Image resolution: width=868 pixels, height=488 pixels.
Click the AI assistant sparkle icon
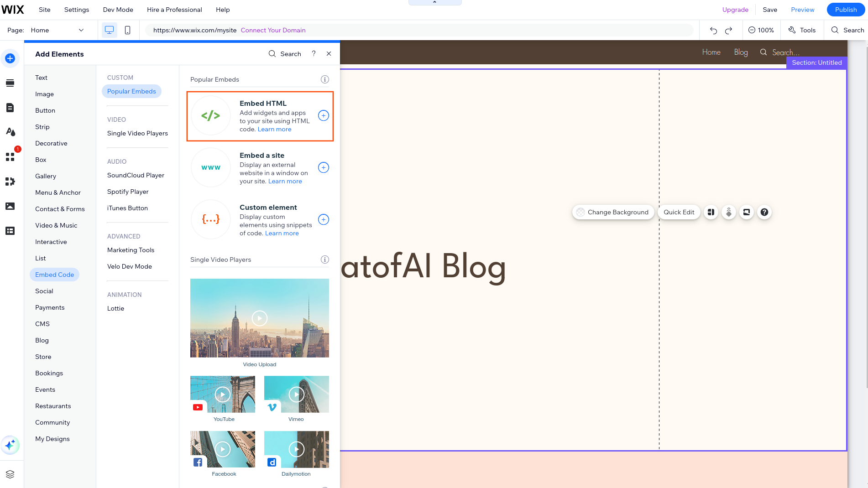[10, 445]
